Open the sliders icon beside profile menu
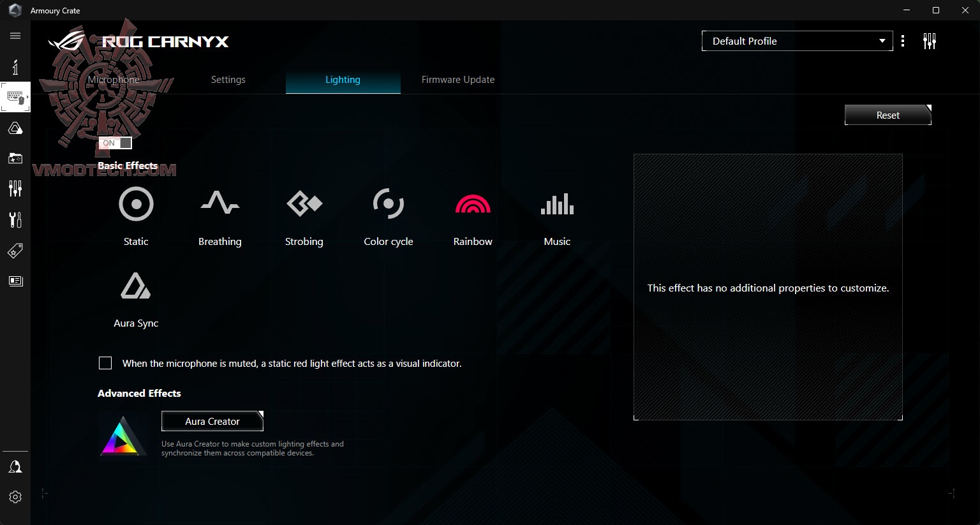 [x=930, y=41]
